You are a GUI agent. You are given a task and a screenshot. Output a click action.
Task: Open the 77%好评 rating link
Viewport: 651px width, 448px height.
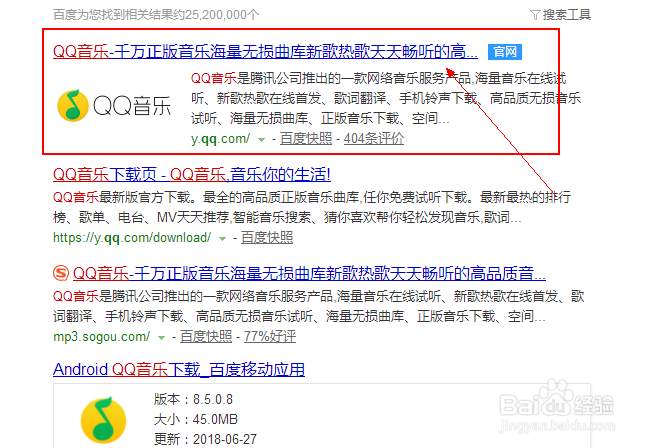(x=270, y=336)
